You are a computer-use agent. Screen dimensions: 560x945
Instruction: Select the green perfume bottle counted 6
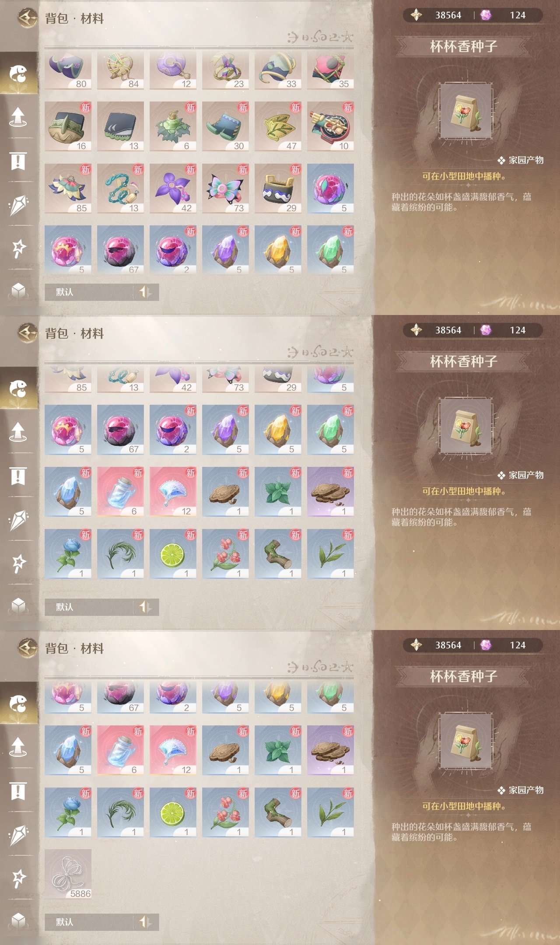[173, 126]
